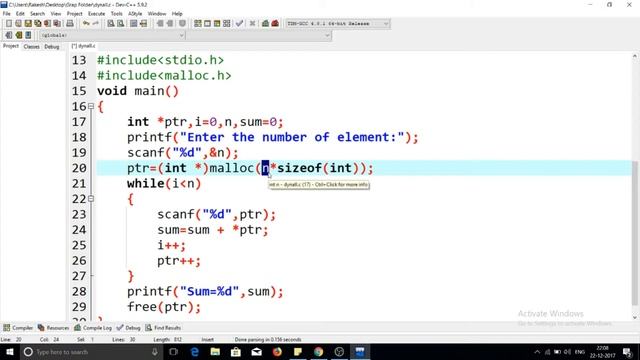Open the Edit menu

pyautogui.click(x=20, y=13)
